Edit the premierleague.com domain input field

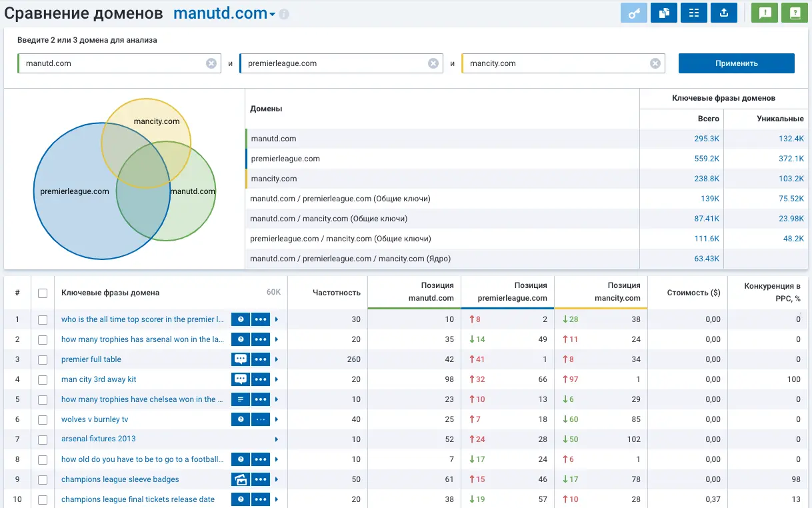[x=333, y=63]
